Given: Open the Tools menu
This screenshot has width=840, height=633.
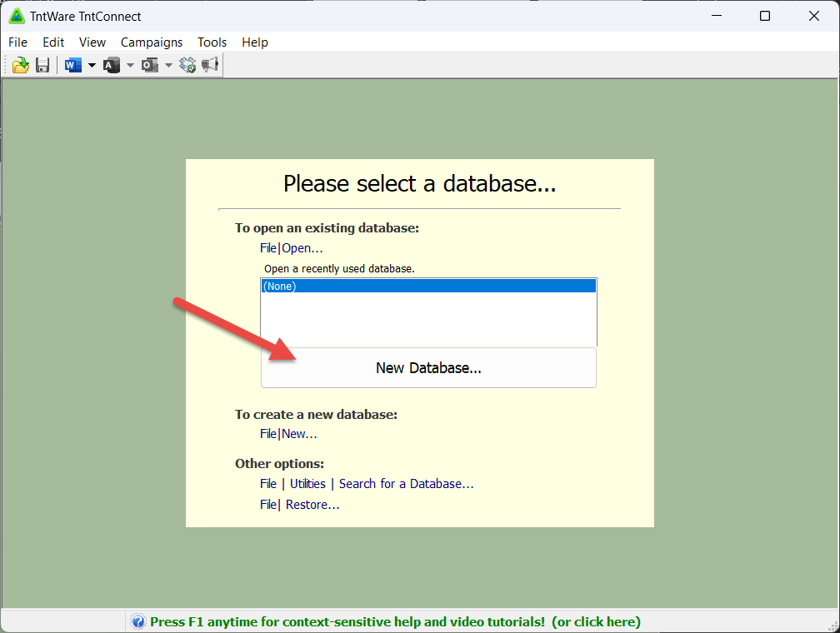Looking at the screenshot, I should pyautogui.click(x=212, y=42).
